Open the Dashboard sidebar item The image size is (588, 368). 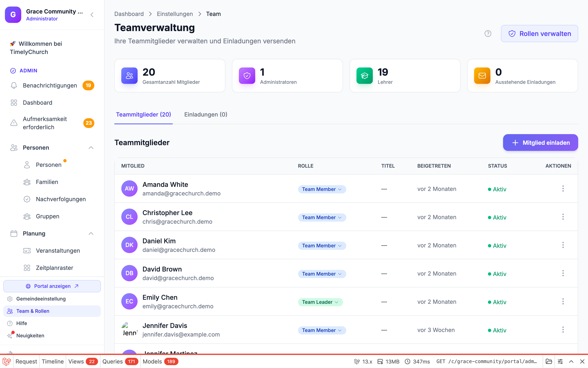(x=52, y=103)
